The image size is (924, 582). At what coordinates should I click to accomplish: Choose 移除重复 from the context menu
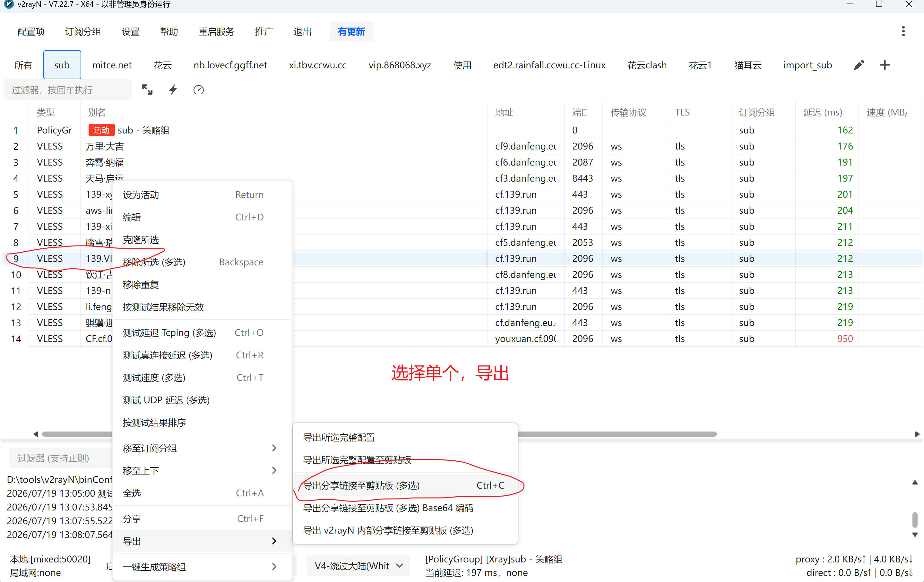pos(202,285)
